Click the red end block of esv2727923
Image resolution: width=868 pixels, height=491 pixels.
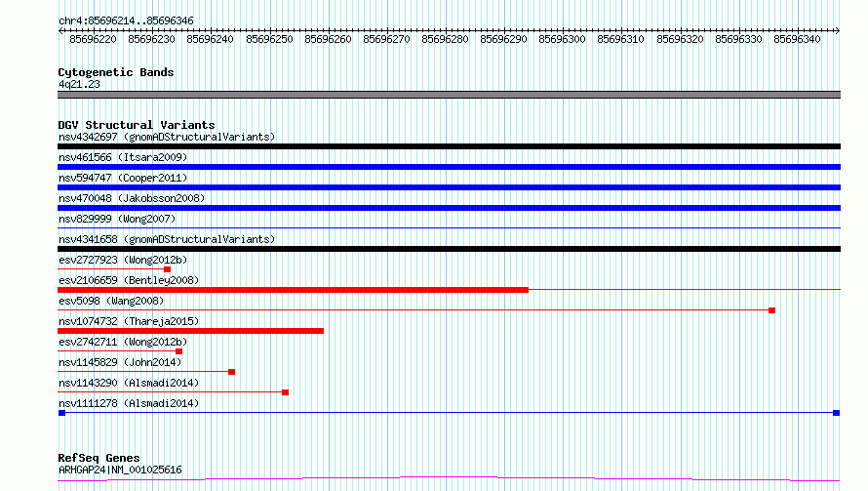(x=167, y=269)
